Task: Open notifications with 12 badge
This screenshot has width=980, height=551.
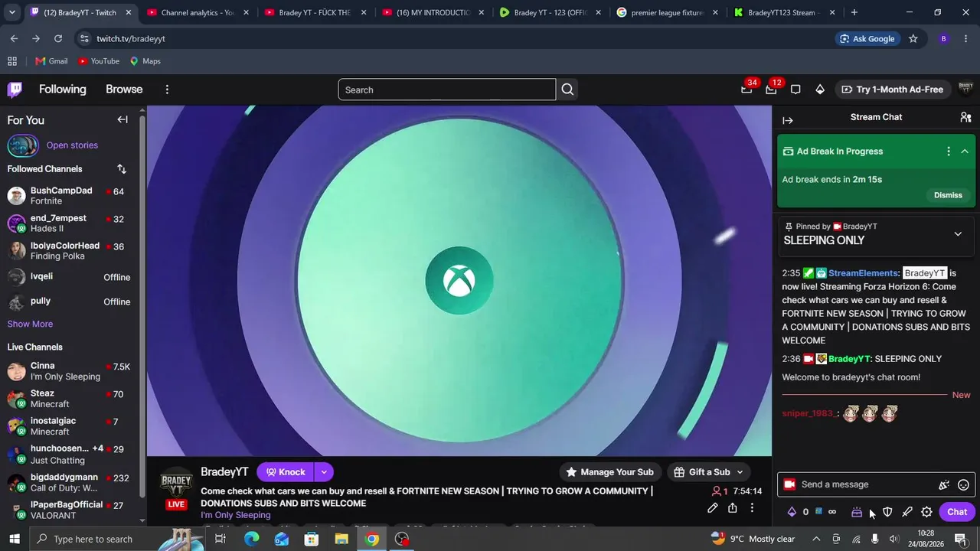Action: click(x=771, y=90)
